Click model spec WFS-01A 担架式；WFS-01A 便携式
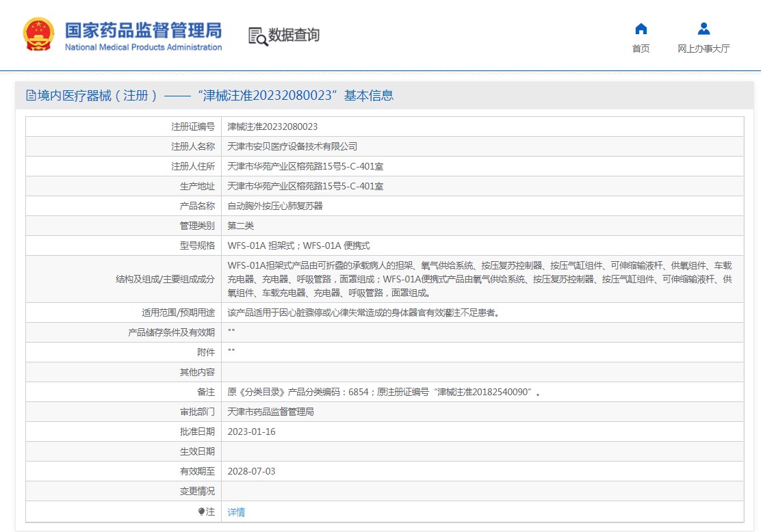761x532 pixels. coord(298,246)
